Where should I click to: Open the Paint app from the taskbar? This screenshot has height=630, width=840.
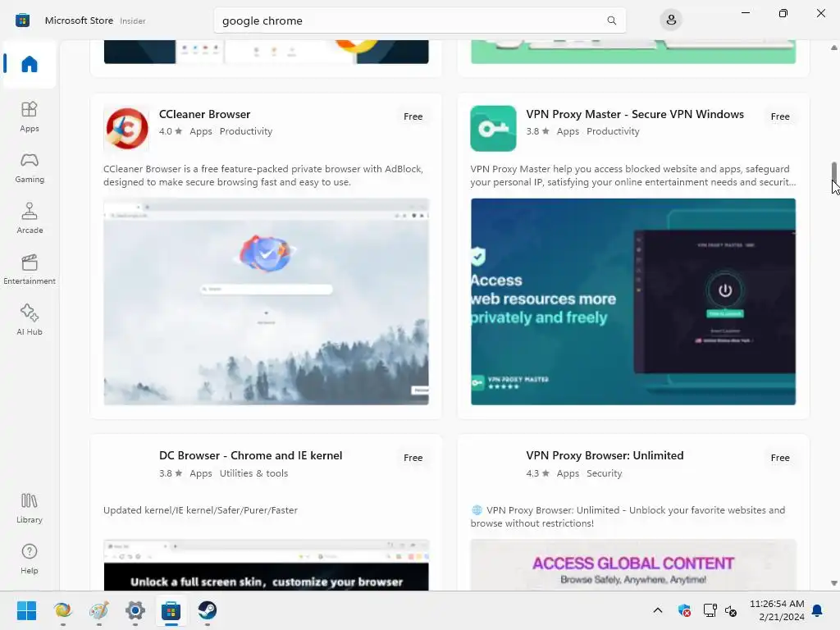coord(99,610)
